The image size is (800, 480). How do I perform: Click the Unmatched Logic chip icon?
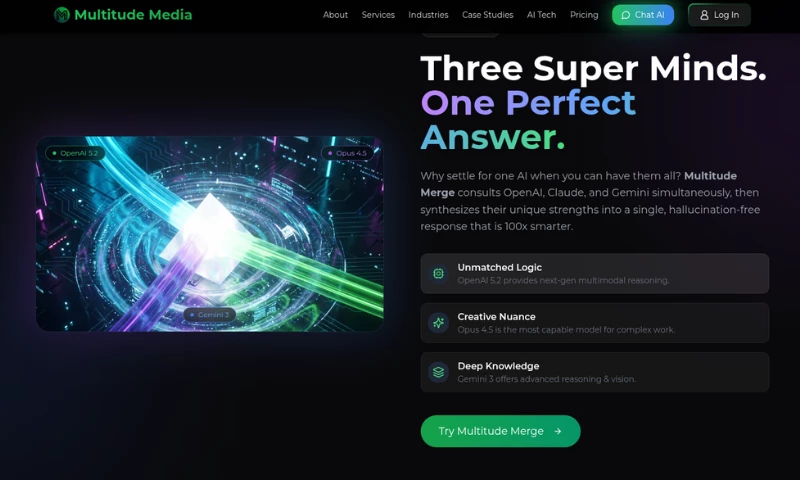tap(438, 273)
